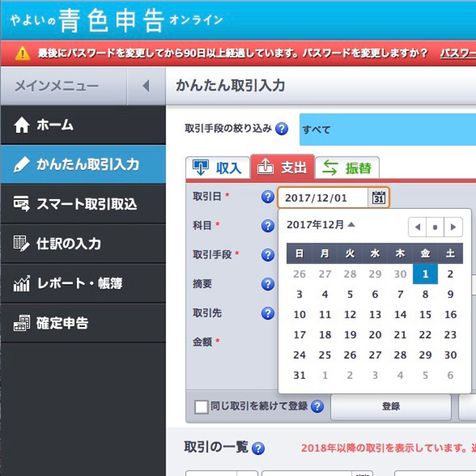Switch to the 収入 tab

tap(218, 168)
